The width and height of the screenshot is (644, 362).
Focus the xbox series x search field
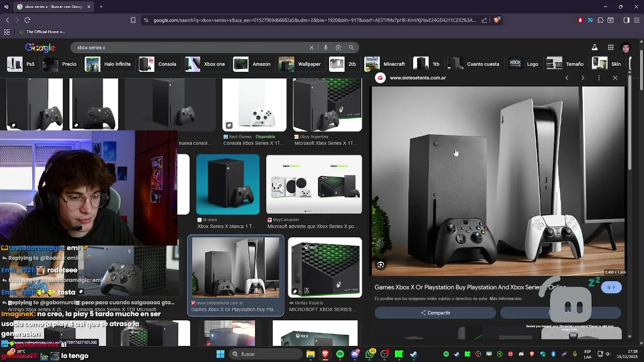pos(191,47)
